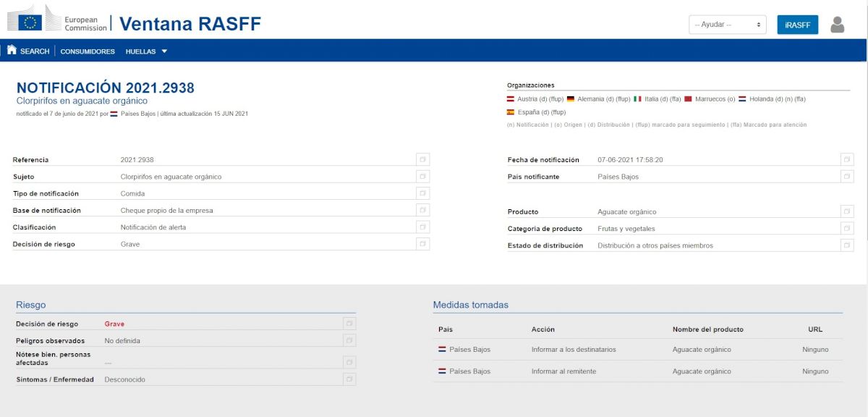Click copy icon for Producto row
Viewport: 868px width, 417px height.
click(x=847, y=211)
